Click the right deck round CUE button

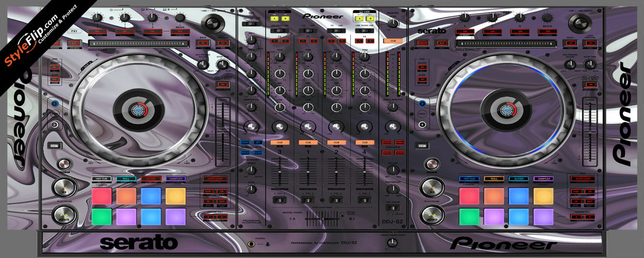pyautogui.click(x=431, y=187)
